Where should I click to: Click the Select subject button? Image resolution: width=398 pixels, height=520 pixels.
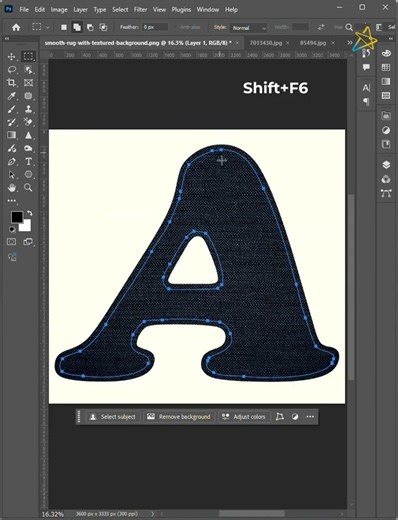[x=114, y=417]
